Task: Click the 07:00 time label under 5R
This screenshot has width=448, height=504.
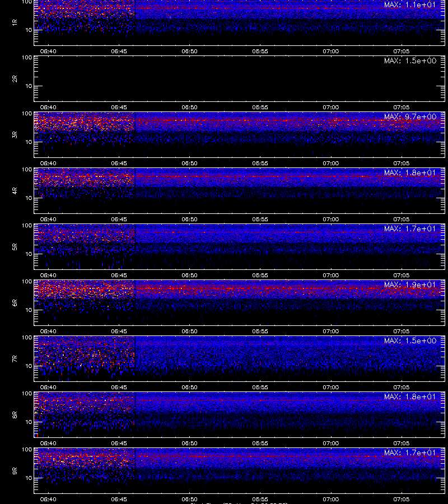Action: click(331, 275)
